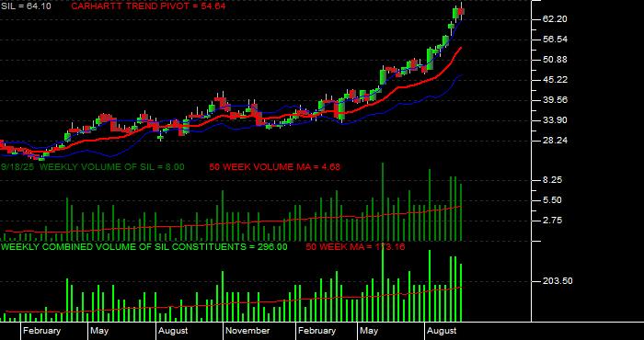Click the first February label on the time axis
The width and height of the screenshot is (644, 340).
coord(42,331)
